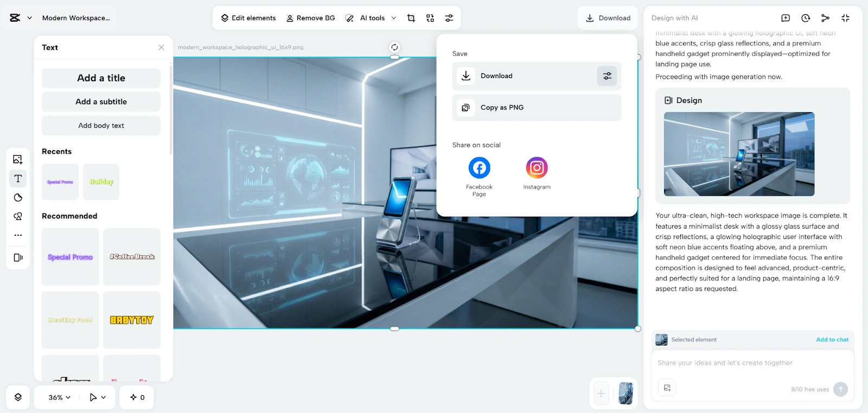Share to Facebook Page
Screen dimensions: 868x413
point(479,168)
